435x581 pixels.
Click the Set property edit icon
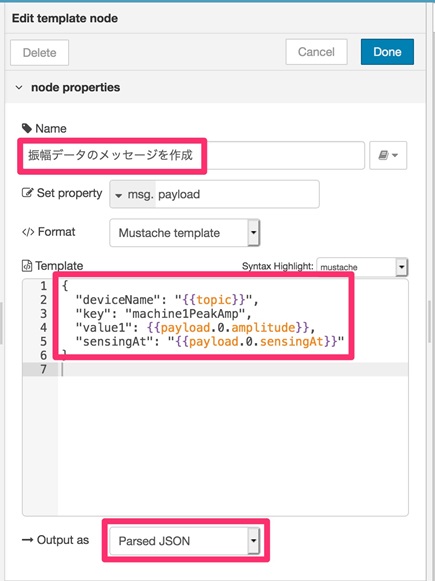27,193
